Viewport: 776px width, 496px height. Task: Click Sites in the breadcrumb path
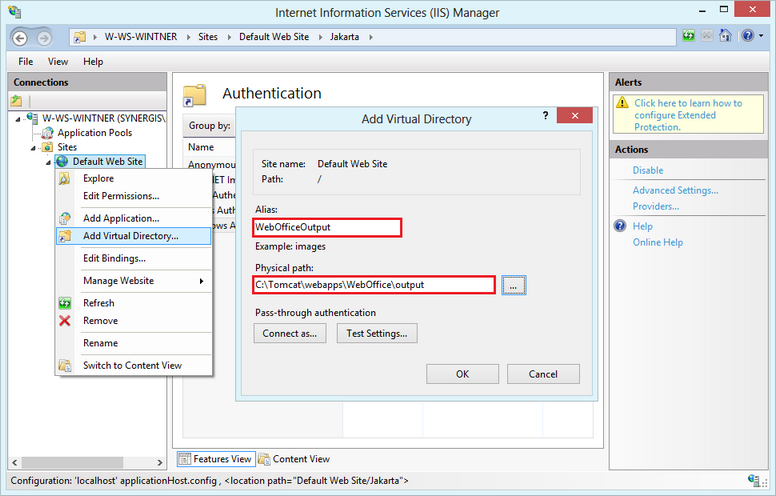208,37
